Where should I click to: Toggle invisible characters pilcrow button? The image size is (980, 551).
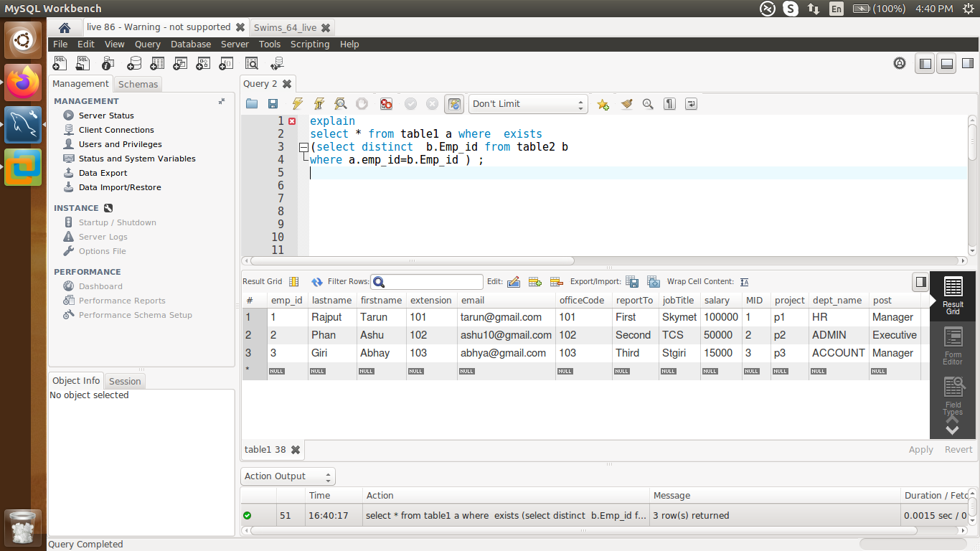point(669,104)
